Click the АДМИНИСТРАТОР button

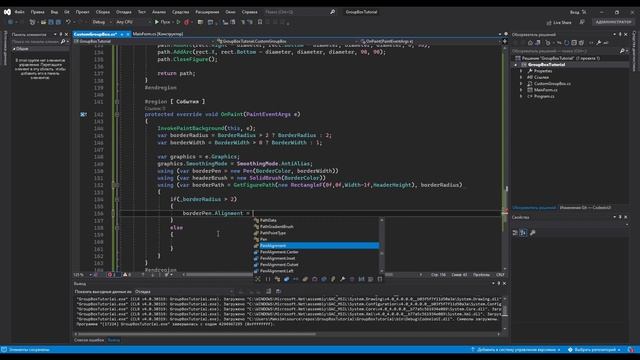coord(613,22)
